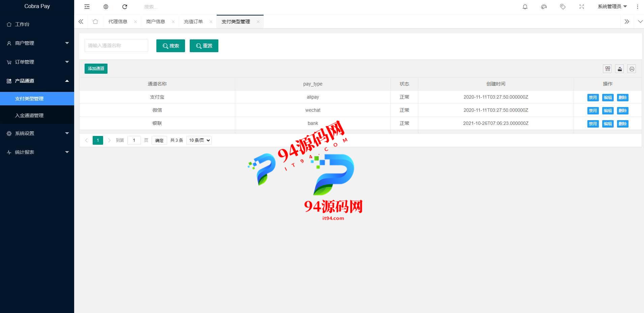Open the globe website icon
This screenshot has width=644, height=313.
click(106, 7)
